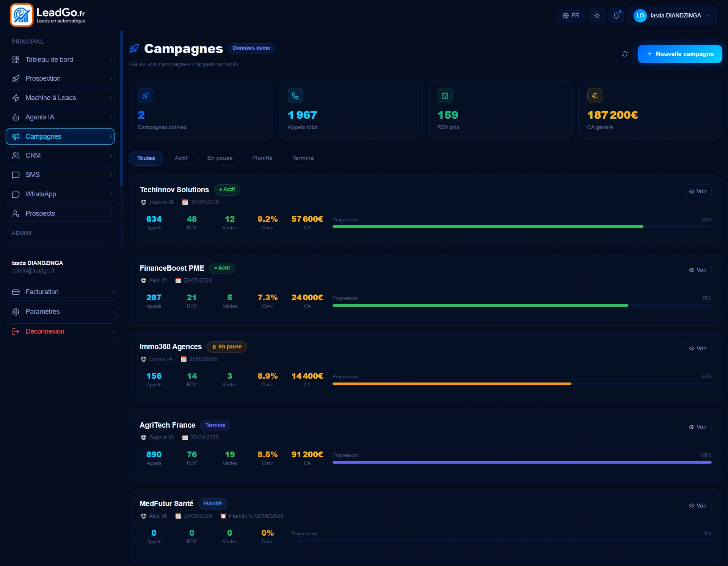Image resolution: width=728 pixels, height=566 pixels.
Task: Click the En pause badge on Immo360 Agences
Action: (227, 346)
